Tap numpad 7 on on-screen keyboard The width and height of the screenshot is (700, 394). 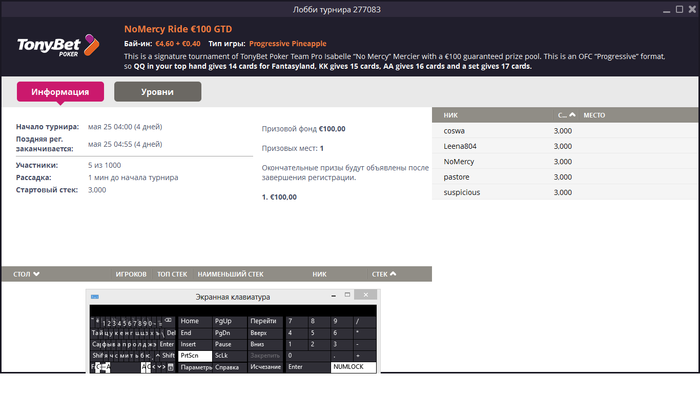296,321
